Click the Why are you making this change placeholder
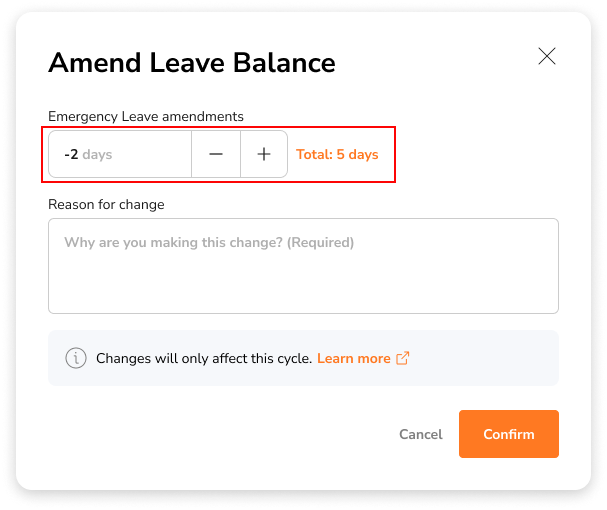 pyautogui.click(x=209, y=242)
